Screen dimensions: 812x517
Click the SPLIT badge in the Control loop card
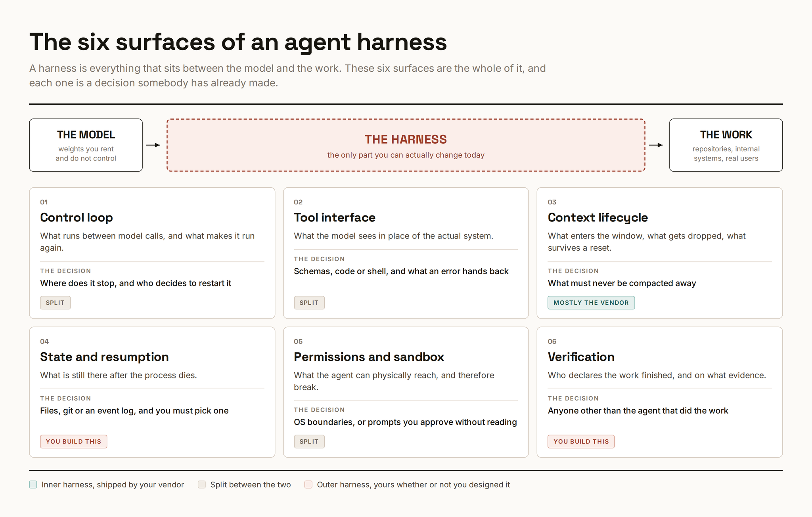[55, 303]
